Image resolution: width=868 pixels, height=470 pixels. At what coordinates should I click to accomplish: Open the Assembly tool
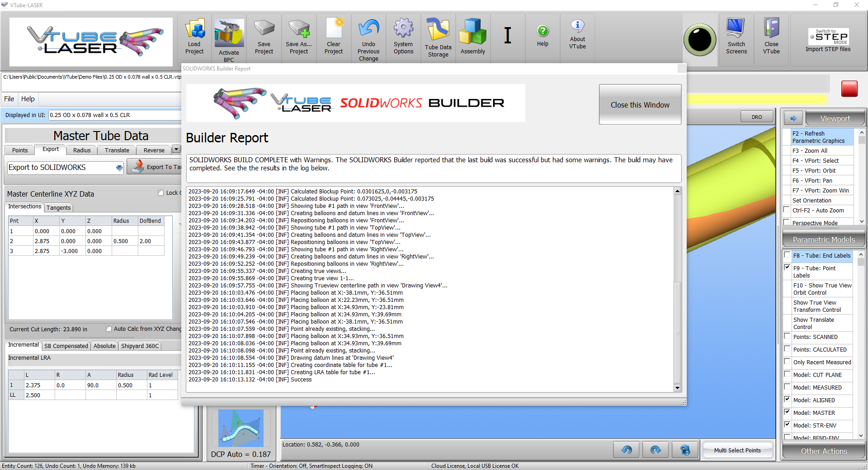(473, 37)
